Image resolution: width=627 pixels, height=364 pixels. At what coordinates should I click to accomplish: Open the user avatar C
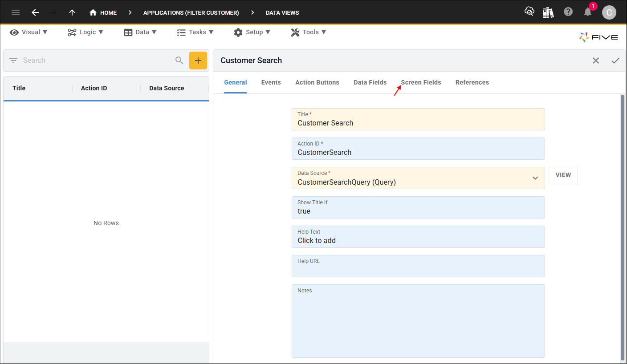point(609,12)
